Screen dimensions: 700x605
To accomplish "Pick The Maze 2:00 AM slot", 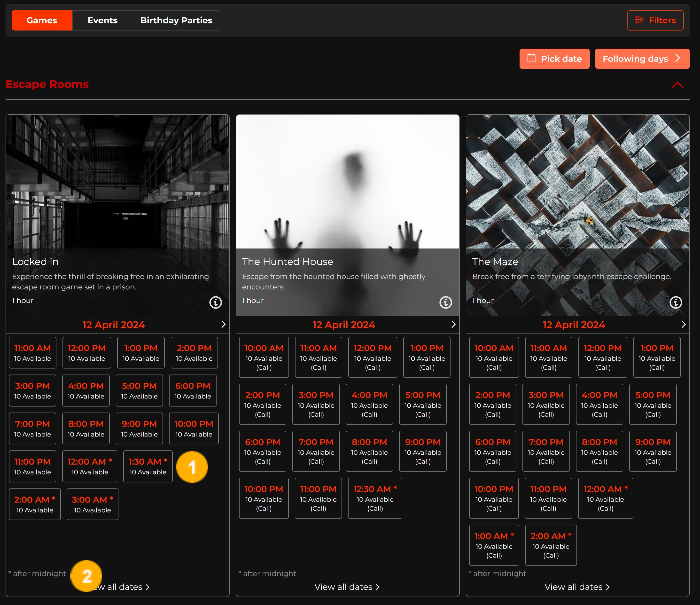I will 551,545.
